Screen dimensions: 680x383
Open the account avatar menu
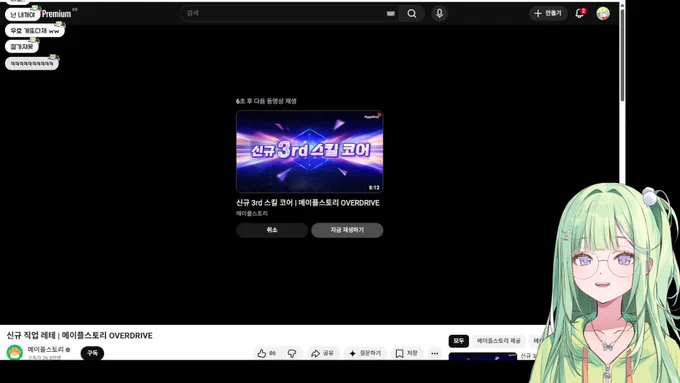coord(603,13)
